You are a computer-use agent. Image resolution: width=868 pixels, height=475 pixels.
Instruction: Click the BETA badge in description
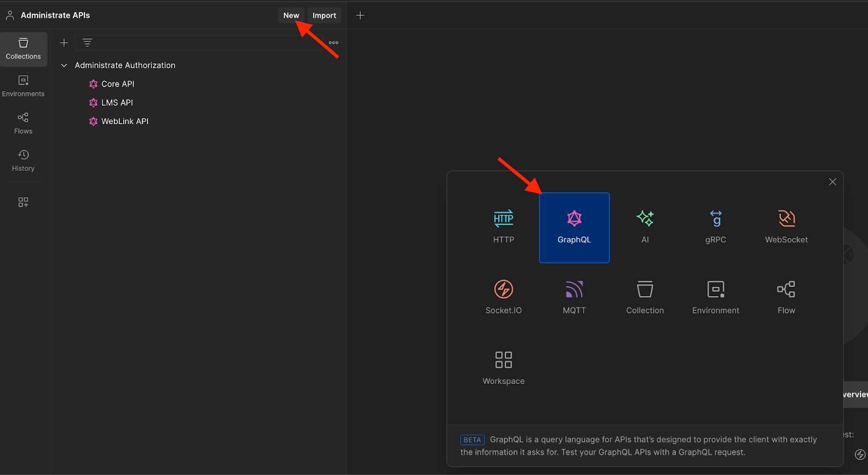point(473,440)
